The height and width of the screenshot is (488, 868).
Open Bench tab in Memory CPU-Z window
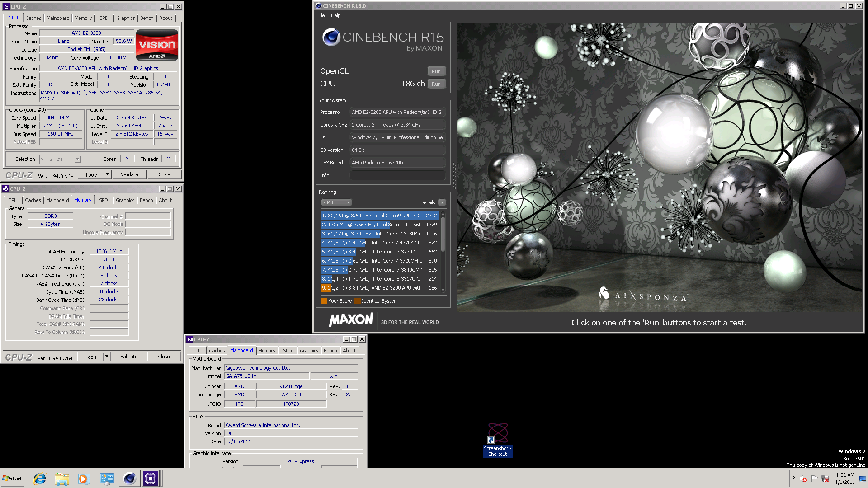coord(146,200)
